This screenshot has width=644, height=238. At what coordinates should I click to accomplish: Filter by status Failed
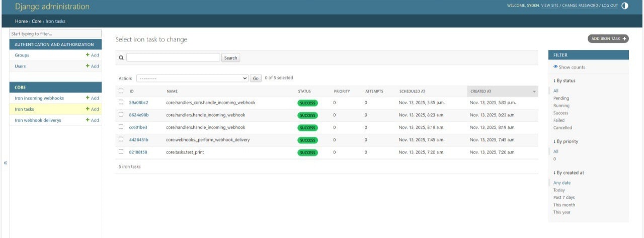pyautogui.click(x=559, y=120)
